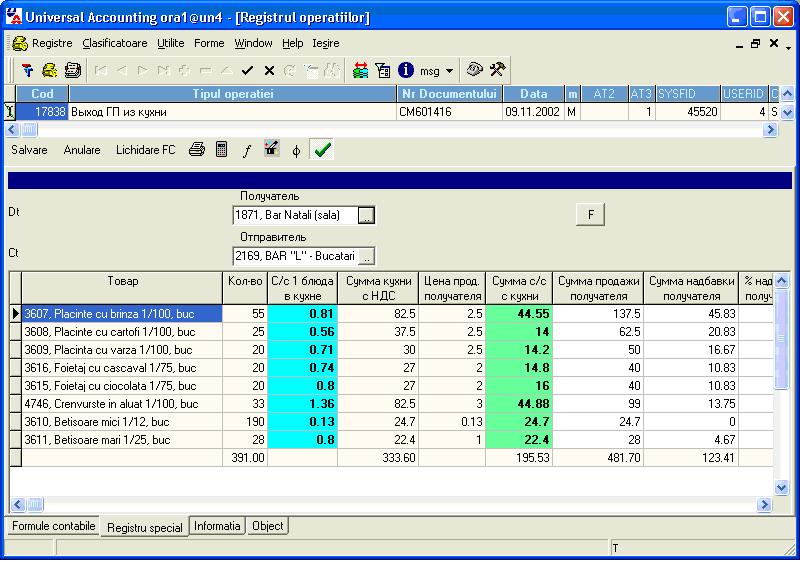Open the Registre menu
Viewport: 800px width, 562px height.
52,43
